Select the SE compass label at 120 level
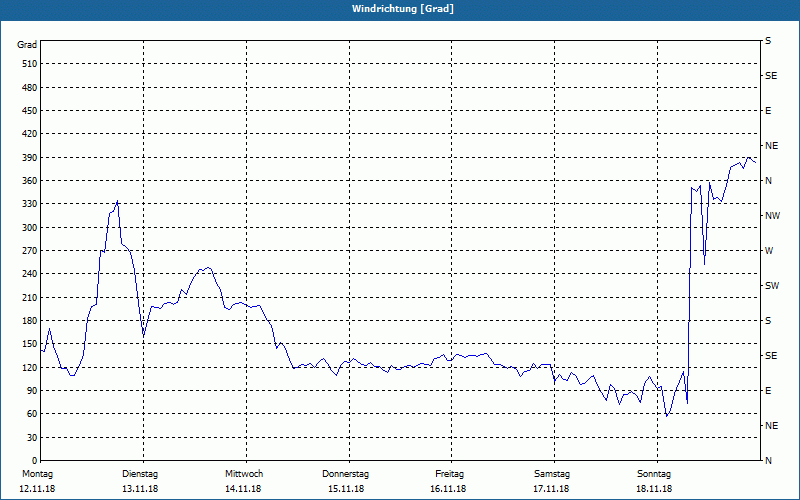800x500 pixels. [x=771, y=356]
